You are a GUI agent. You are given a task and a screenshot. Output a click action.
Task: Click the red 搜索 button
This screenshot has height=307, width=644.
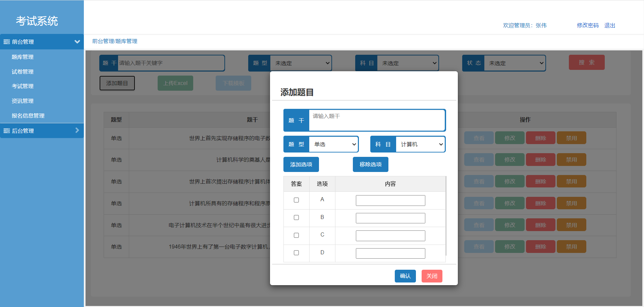point(587,62)
